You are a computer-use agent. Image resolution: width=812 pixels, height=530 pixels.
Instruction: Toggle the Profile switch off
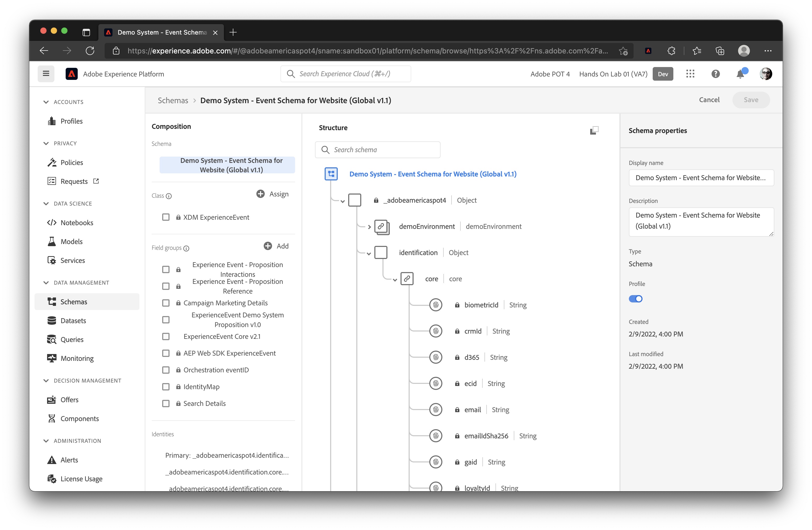point(636,299)
